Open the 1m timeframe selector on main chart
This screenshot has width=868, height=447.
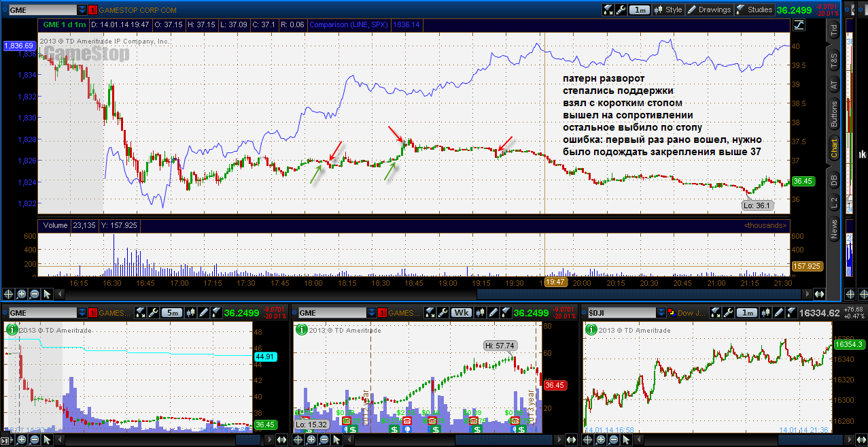[639, 10]
